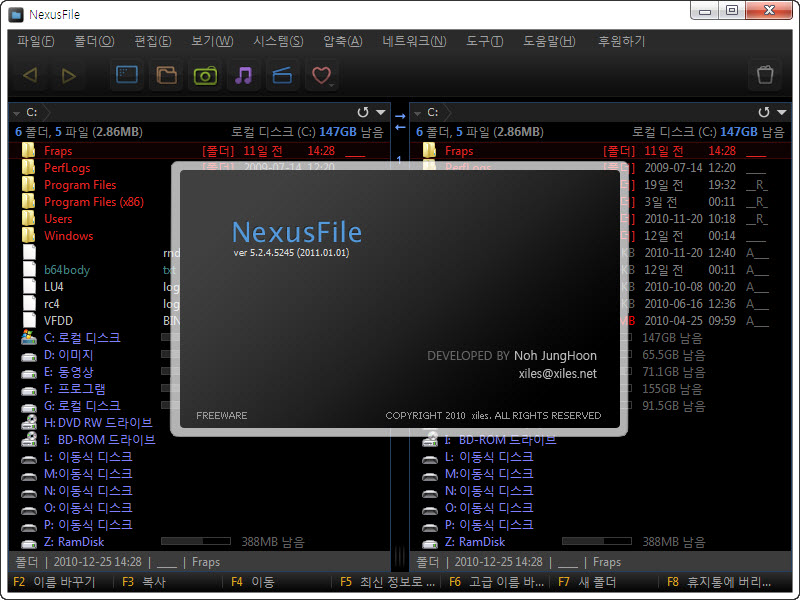Open the recycle bin icon
The width and height of the screenshot is (800, 600).
pos(765,76)
